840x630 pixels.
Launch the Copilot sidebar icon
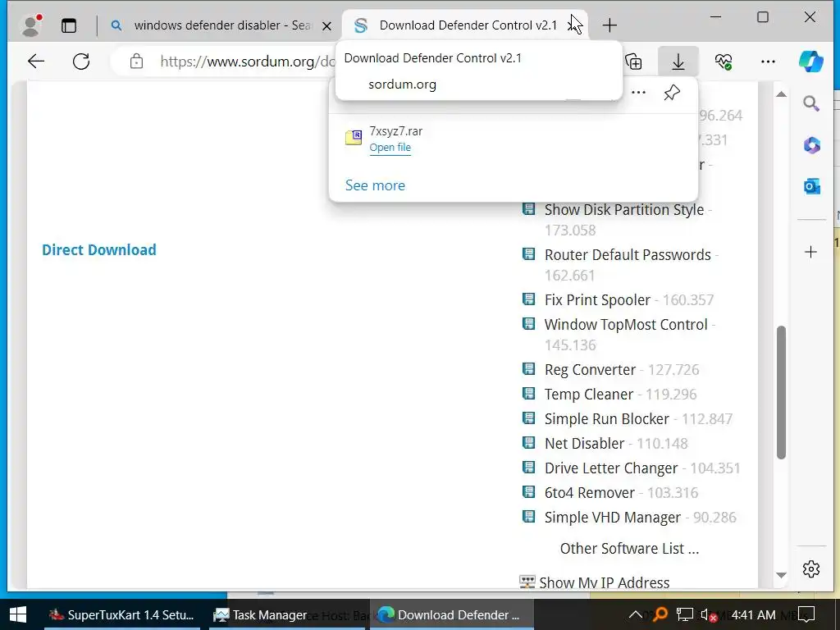(810, 62)
